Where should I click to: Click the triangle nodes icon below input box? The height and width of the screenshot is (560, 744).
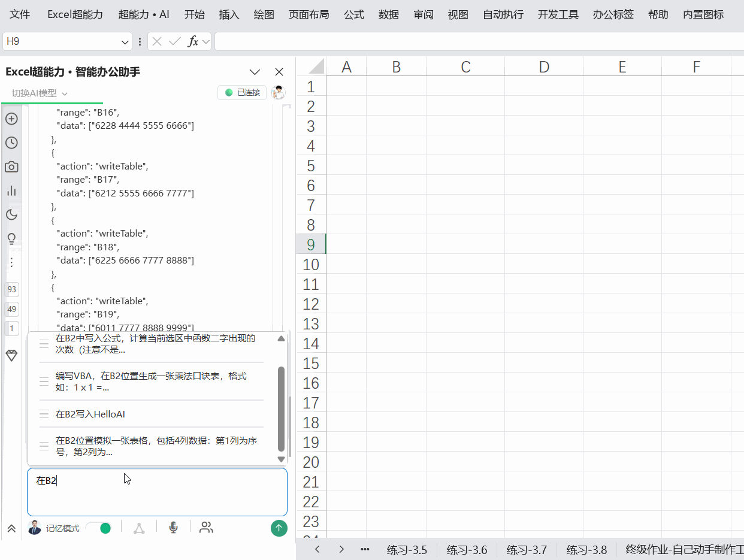coord(139,528)
